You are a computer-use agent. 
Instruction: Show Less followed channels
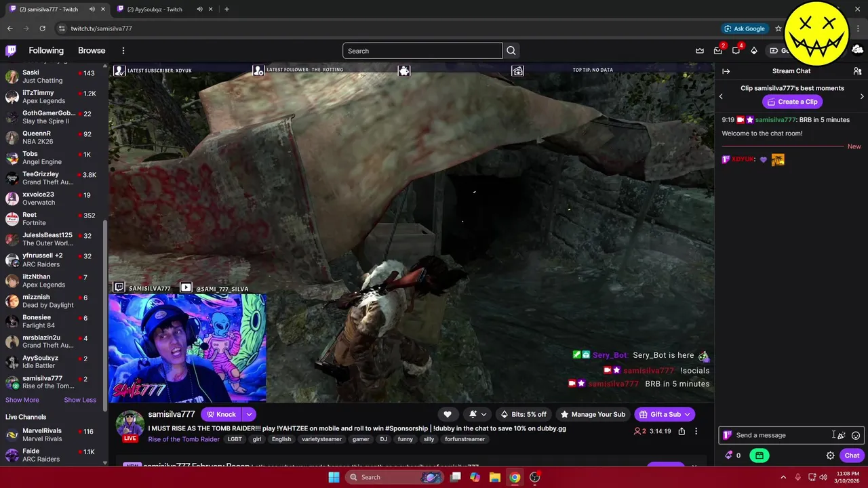(x=80, y=400)
